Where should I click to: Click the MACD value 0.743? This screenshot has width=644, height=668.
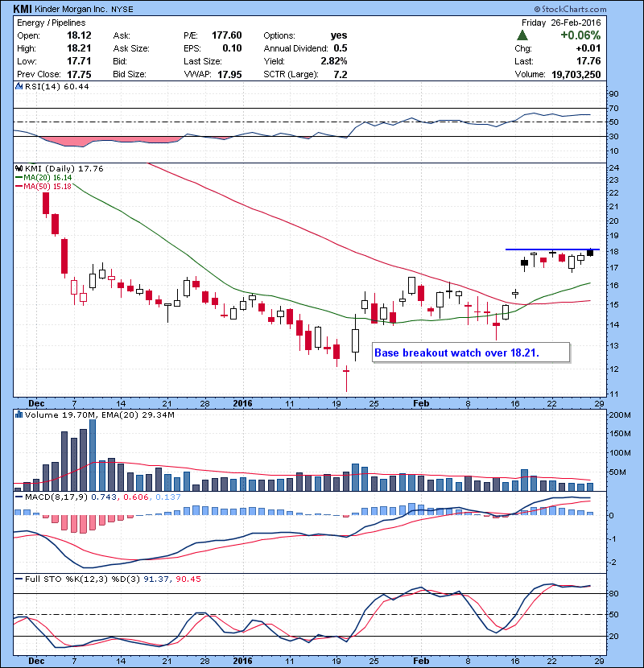click(x=104, y=497)
